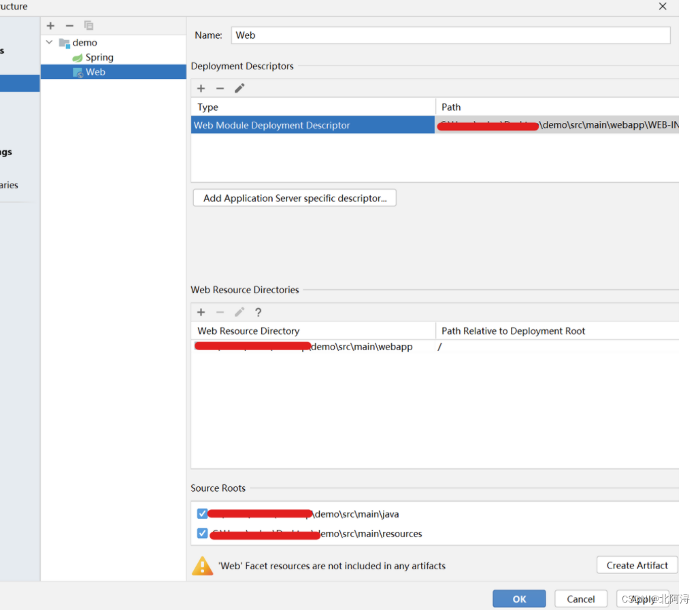Click the Create Artifact button
Screen dimensions: 700x610
click(x=637, y=564)
